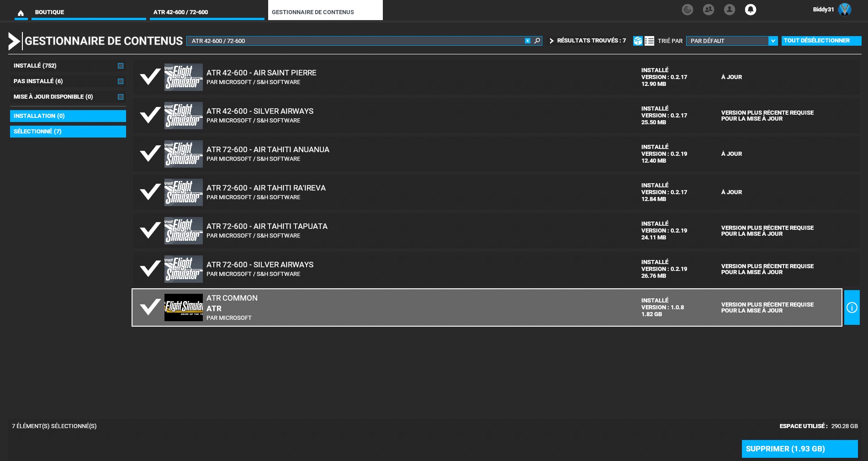Viewport: 868px width, 461px height.
Task: Click Air Saint Pierre Flight Simulator thumbnail
Action: pos(184,77)
